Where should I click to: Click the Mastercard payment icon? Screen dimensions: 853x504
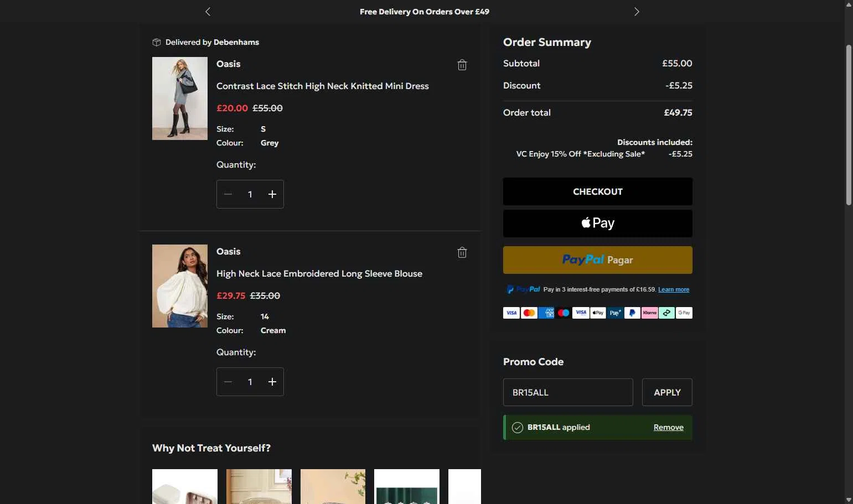[x=529, y=313]
